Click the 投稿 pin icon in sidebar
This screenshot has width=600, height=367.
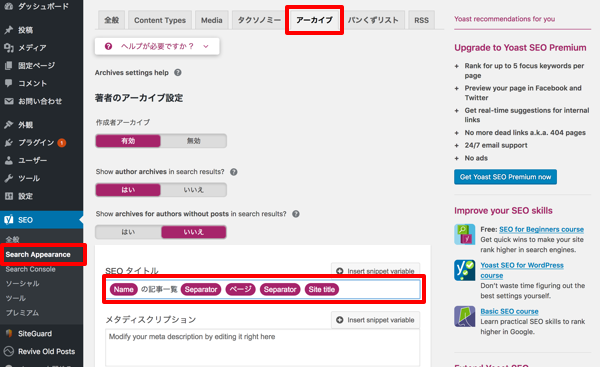(9, 30)
